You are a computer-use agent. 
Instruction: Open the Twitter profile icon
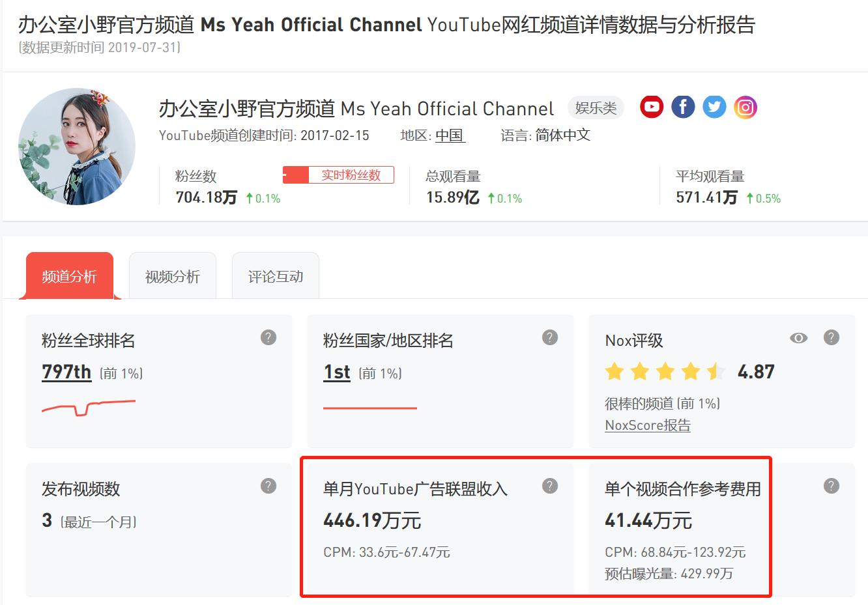pyautogui.click(x=714, y=107)
